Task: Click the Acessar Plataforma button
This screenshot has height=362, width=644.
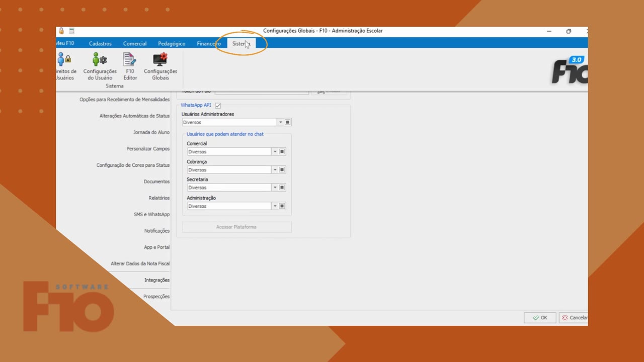Action: click(236, 227)
